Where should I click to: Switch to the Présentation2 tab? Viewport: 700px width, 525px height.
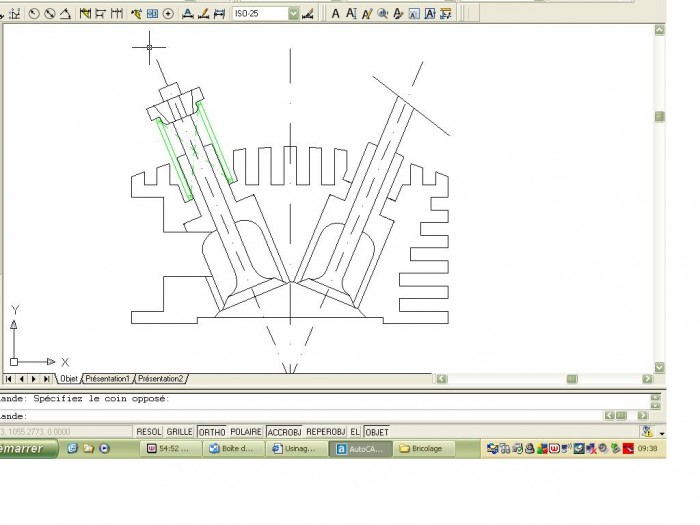[x=161, y=379]
